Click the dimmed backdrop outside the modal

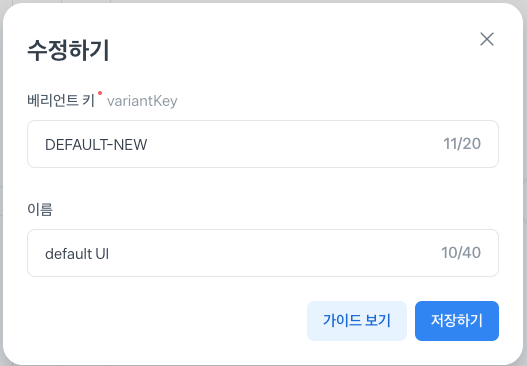525,202
